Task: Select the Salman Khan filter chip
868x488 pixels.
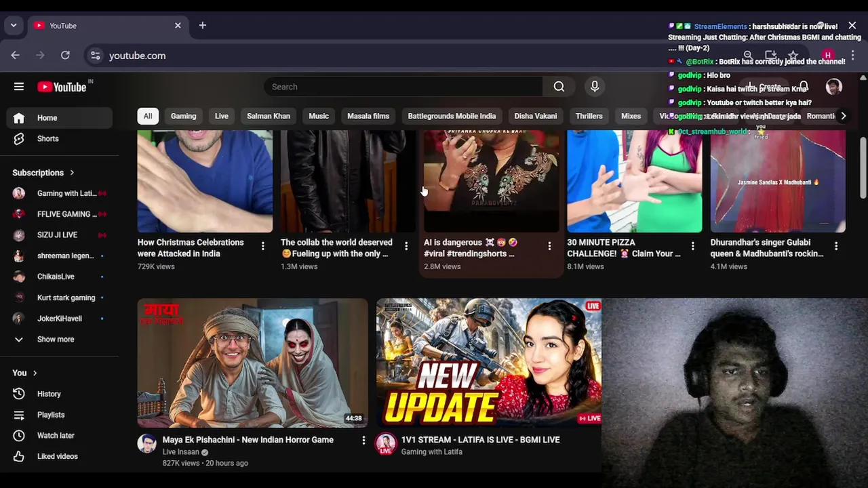Action: (x=269, y=116)
